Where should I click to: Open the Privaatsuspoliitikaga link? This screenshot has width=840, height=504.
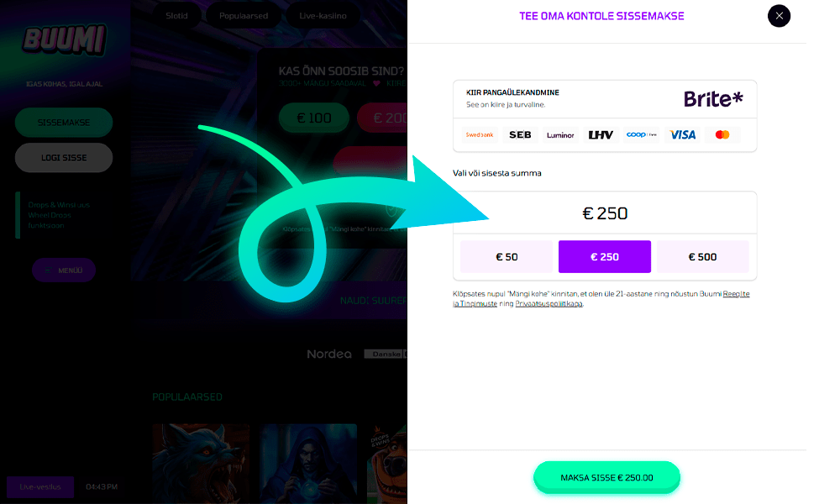click(549, 303)
